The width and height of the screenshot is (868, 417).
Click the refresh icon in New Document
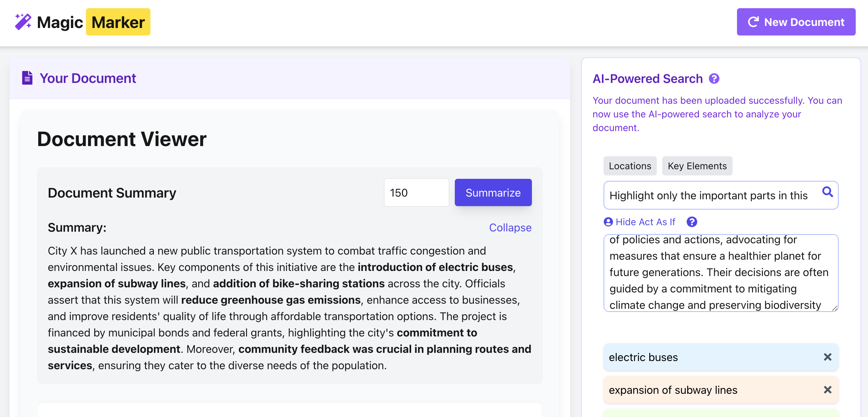tap(753, 22)
